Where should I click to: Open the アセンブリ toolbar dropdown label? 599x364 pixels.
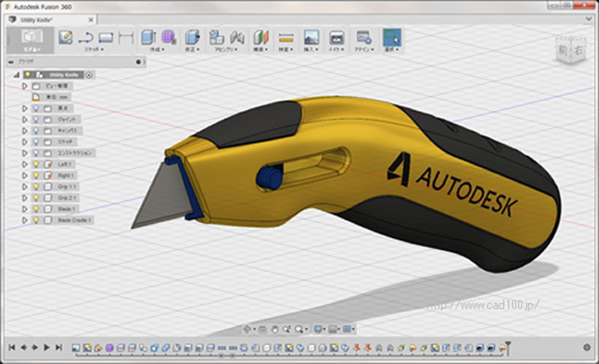click(x=226, y=50)
